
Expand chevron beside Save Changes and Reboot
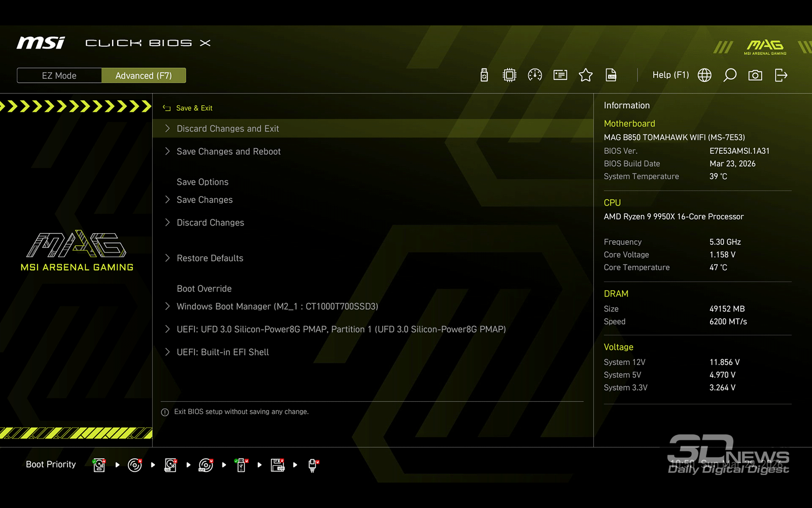coord(167,151)
